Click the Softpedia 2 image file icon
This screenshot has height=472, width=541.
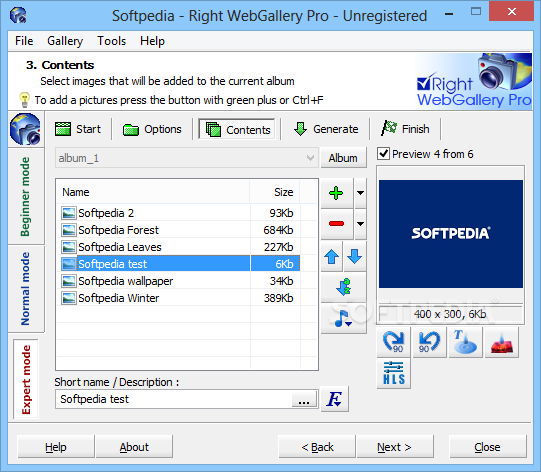click(69, 213)
